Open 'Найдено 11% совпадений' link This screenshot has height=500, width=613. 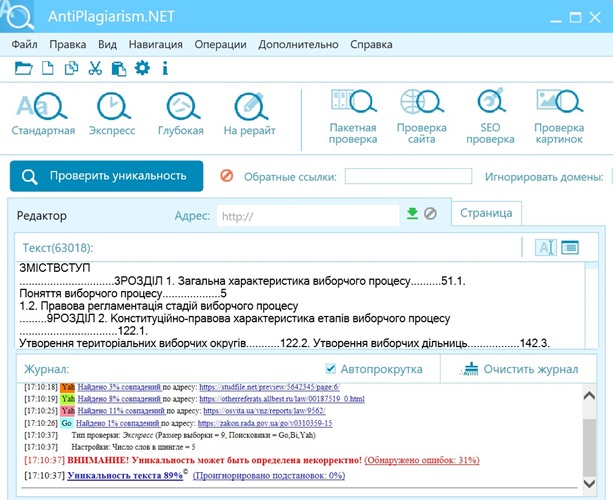[x=121, y=411]
